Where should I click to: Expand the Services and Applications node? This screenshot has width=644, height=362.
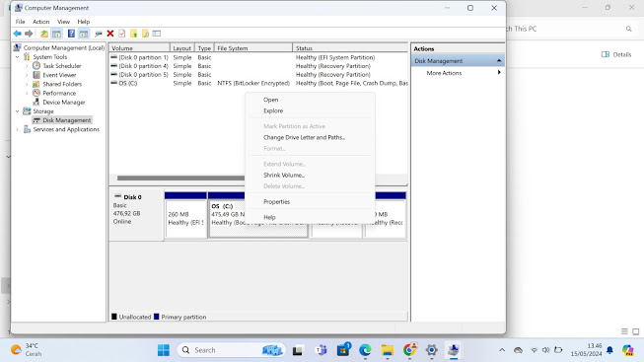point(17,129)
